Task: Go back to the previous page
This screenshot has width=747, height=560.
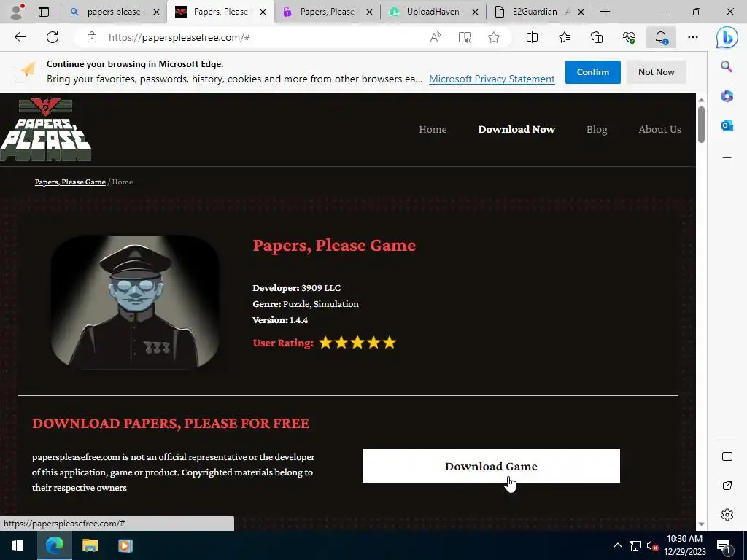Action: point(20,37)
